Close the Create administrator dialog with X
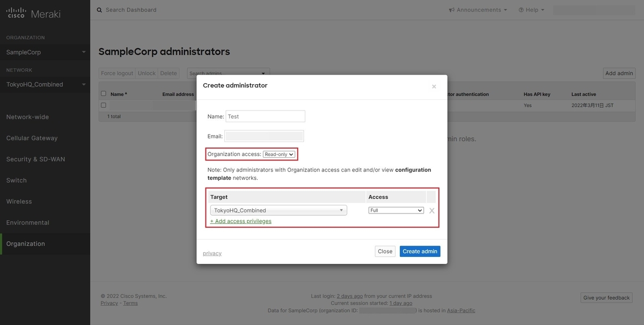Image resolution: width=644 pixels, height=325 pixels. pyautogui.click(x=434, y=86)
